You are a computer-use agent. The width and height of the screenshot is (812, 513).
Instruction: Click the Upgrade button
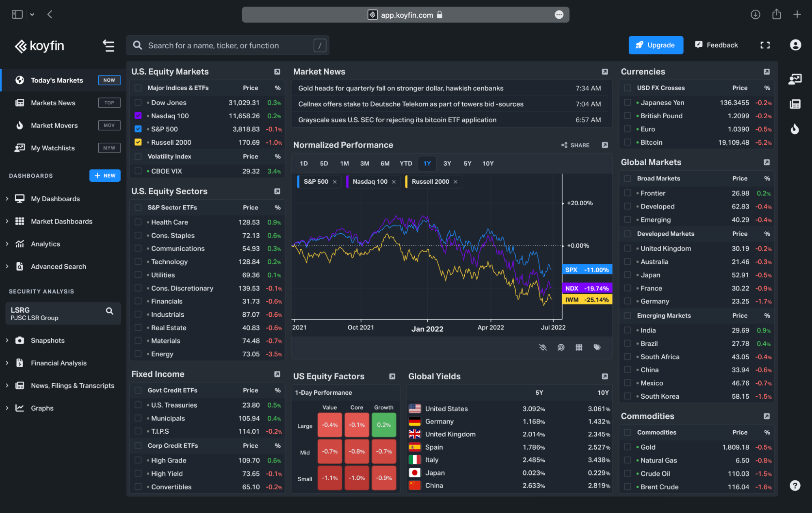coord(656,45)
